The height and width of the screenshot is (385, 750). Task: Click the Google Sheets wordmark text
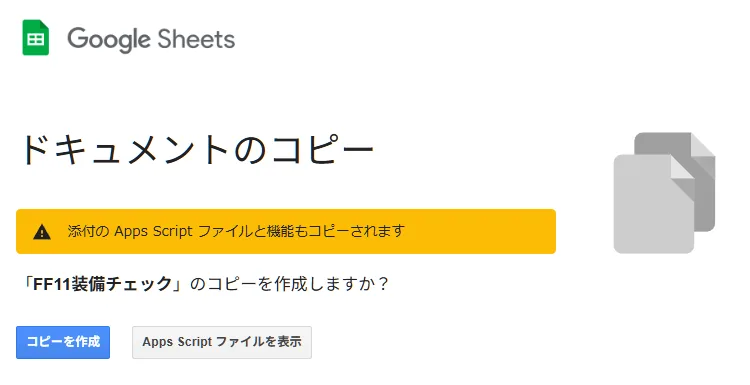[151, 40]
